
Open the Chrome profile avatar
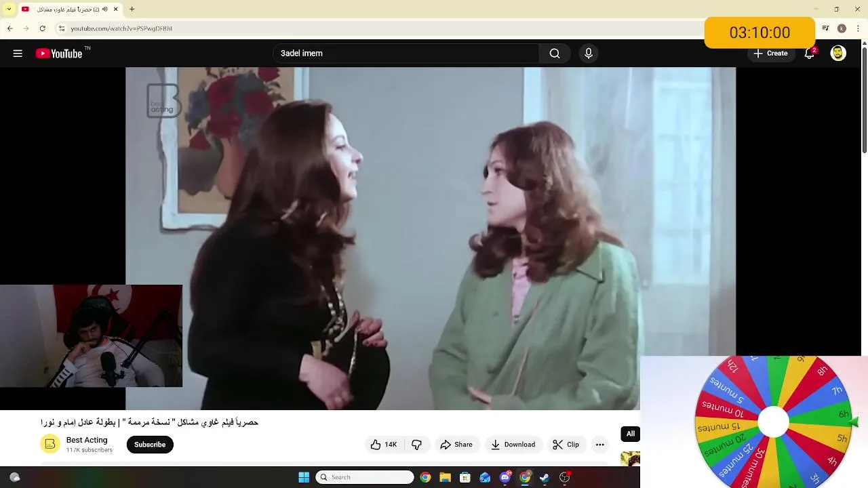point(842,28)
